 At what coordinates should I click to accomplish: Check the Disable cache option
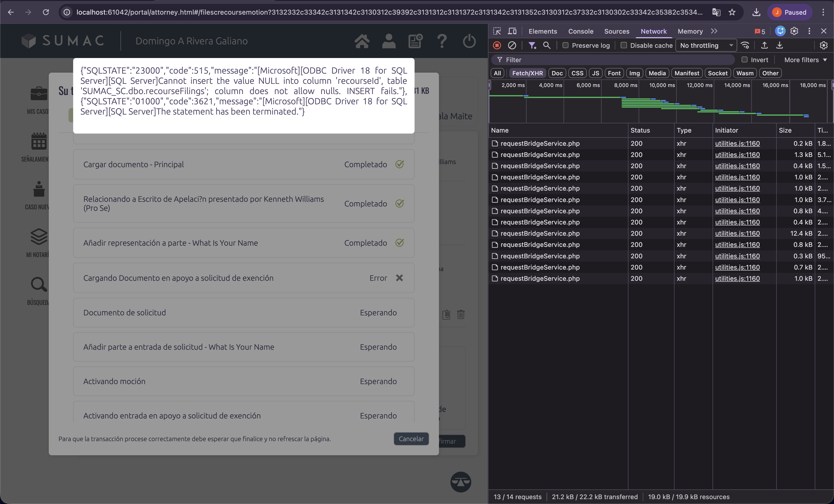[x=624, y=45]
